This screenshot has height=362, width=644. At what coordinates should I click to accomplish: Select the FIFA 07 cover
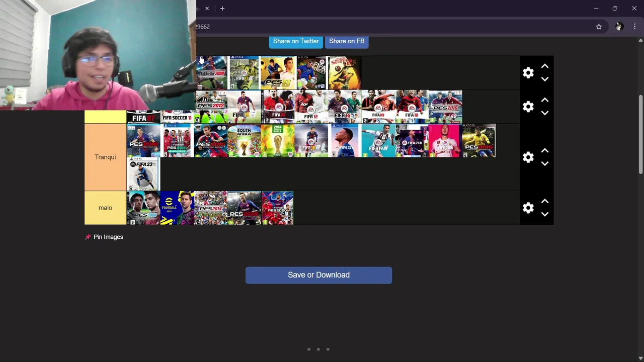pos(143,117)
